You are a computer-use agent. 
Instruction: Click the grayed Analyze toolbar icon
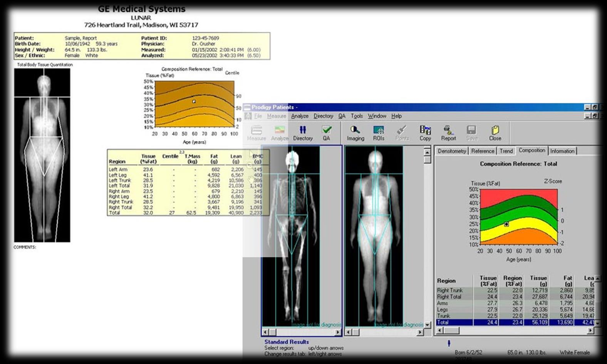280,133
